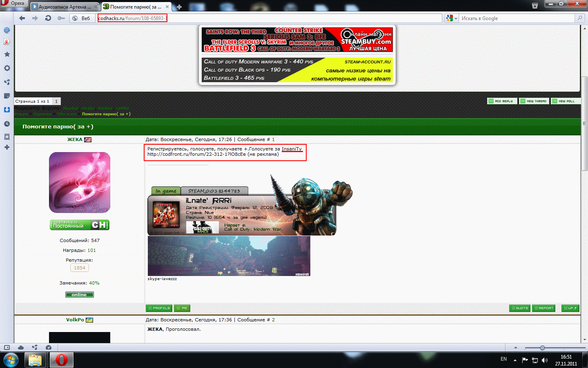Open the InsaniTy link
This screenshot has height=368, width=588.
click(x=292, y=149)
